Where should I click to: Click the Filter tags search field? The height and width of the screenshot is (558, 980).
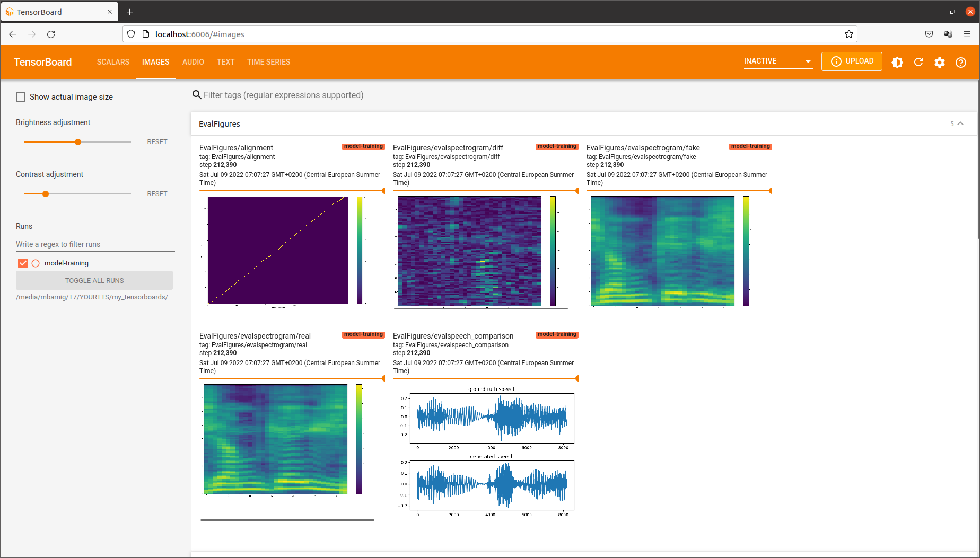click(x=583, y=95)
